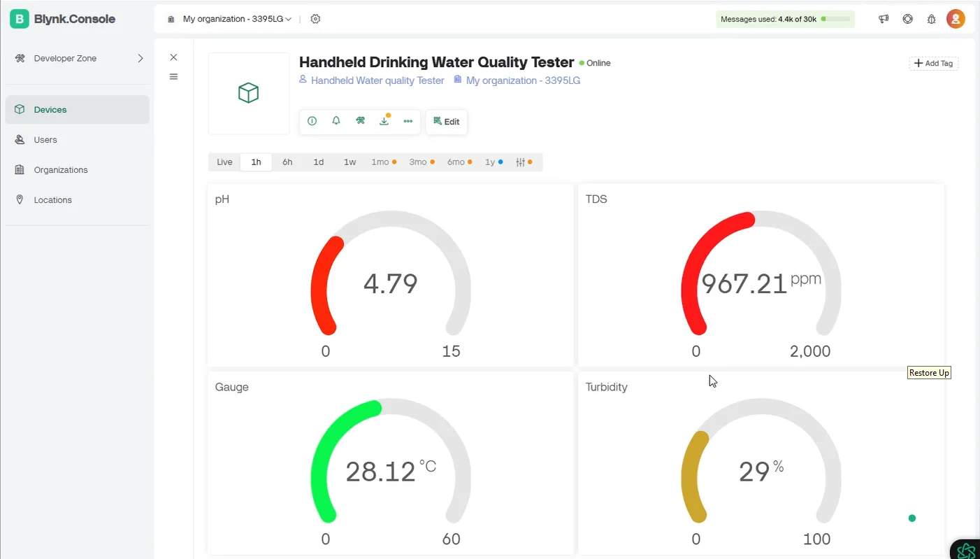Viewport: 980px width, 559px height.
Task: Select the 1h time range
Action: [x=257, y=162]
